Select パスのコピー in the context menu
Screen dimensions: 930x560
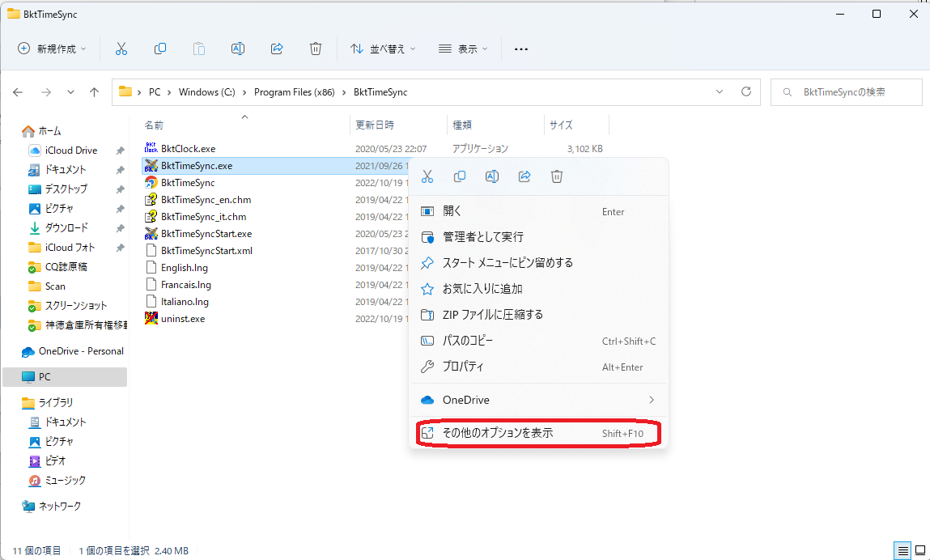[538, 341]
